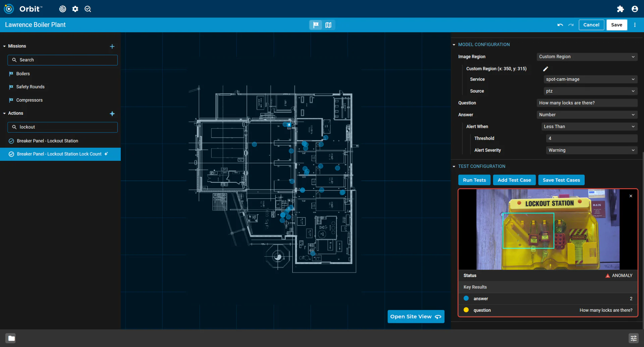644x347 pixels.
Task: Redo the last change
Action: coord(571,25)
